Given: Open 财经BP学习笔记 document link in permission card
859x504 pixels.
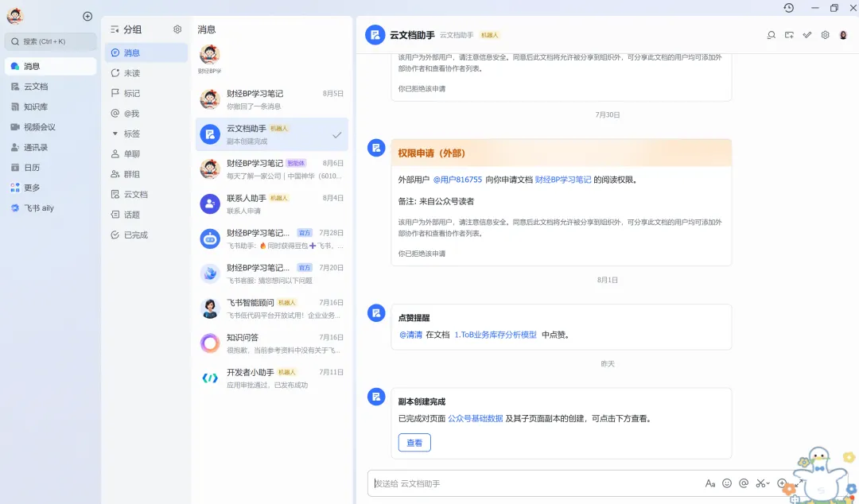Looking at the screenshot, I should click(x=563, y=180).
